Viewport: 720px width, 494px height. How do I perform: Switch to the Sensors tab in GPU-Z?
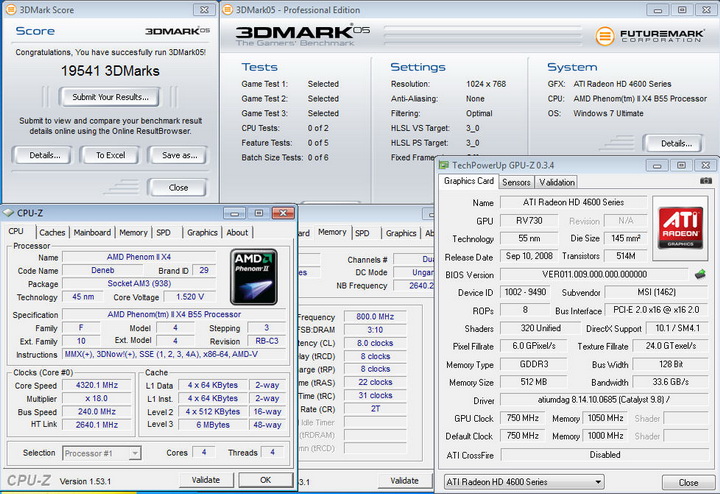pos(516,182)
